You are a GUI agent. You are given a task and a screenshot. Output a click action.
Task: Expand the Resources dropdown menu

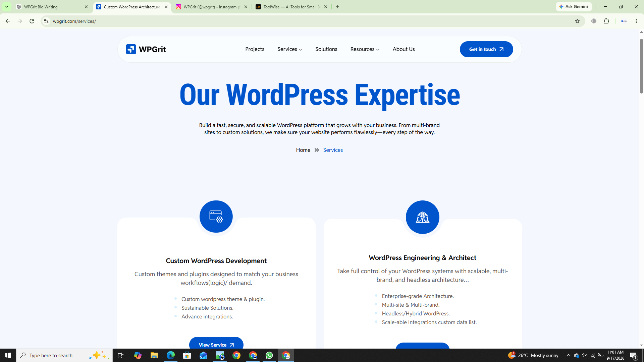(365, 49)
